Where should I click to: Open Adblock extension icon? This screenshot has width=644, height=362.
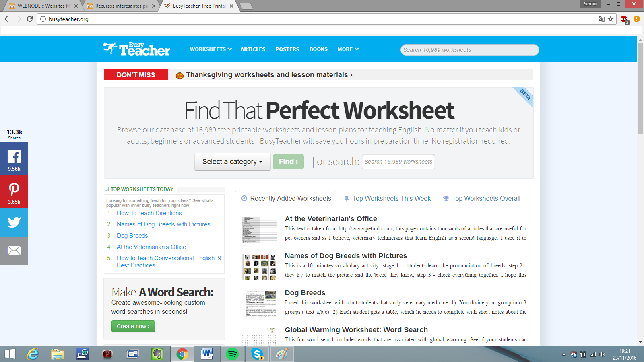tap(624, 19)
